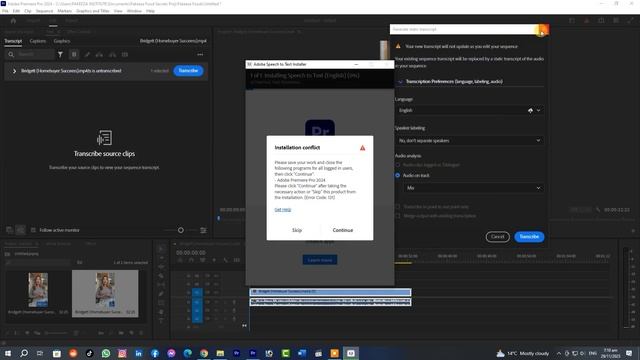The image size is (640, 360).
Task: Select the Selection tool in tools panel
Action: [x=161, y=249]
